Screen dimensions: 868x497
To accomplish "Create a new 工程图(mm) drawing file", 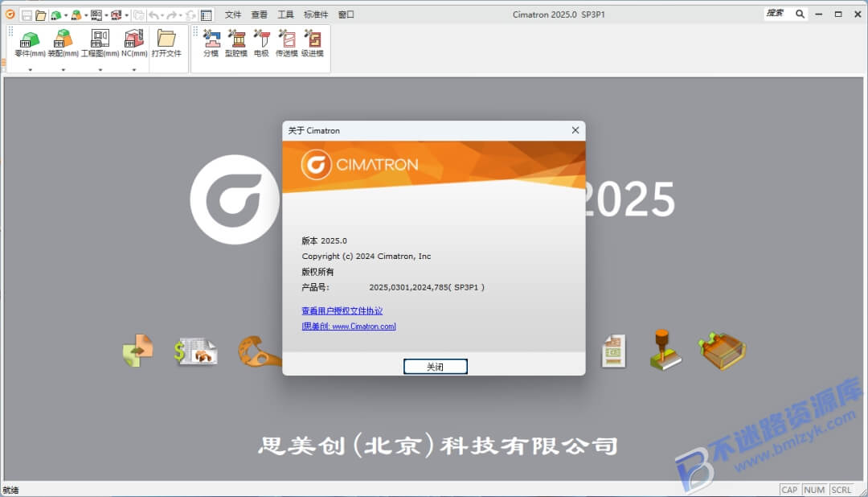I will point(100,43).
